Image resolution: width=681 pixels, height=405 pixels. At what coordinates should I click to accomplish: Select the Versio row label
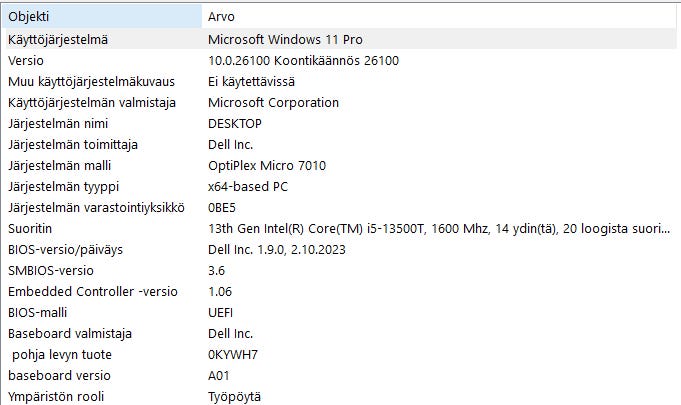click(26, 60)
